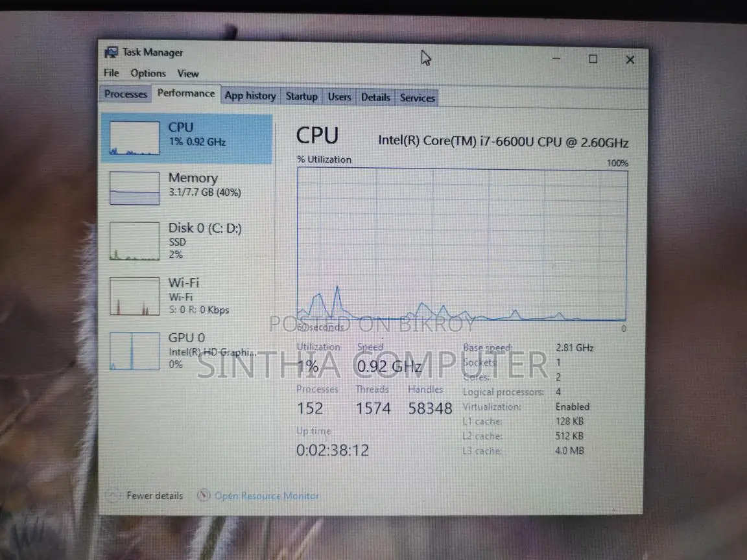Screen dimensions: 747x560
Task: Click the Wi-Fi S: 0 R: 0 Kbps text
Action: [198, 310]
